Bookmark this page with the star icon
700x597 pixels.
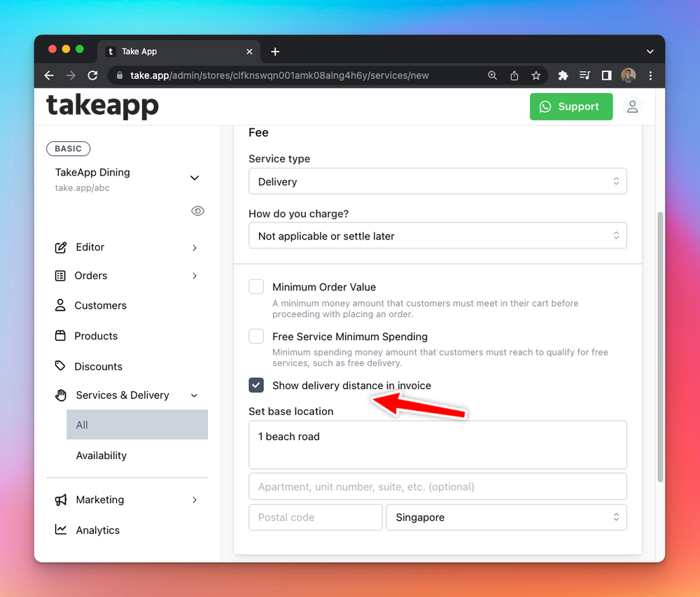(536, 76)
